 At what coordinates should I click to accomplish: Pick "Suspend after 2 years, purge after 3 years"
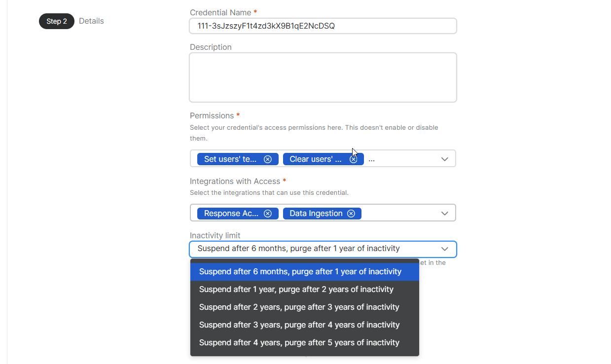pos(299,307)
